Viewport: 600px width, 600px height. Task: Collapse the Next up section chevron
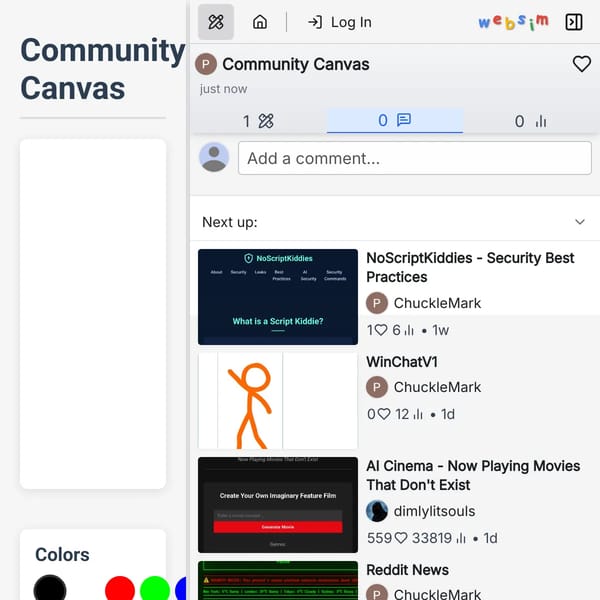pyautogui.click(x=580, y=222)
